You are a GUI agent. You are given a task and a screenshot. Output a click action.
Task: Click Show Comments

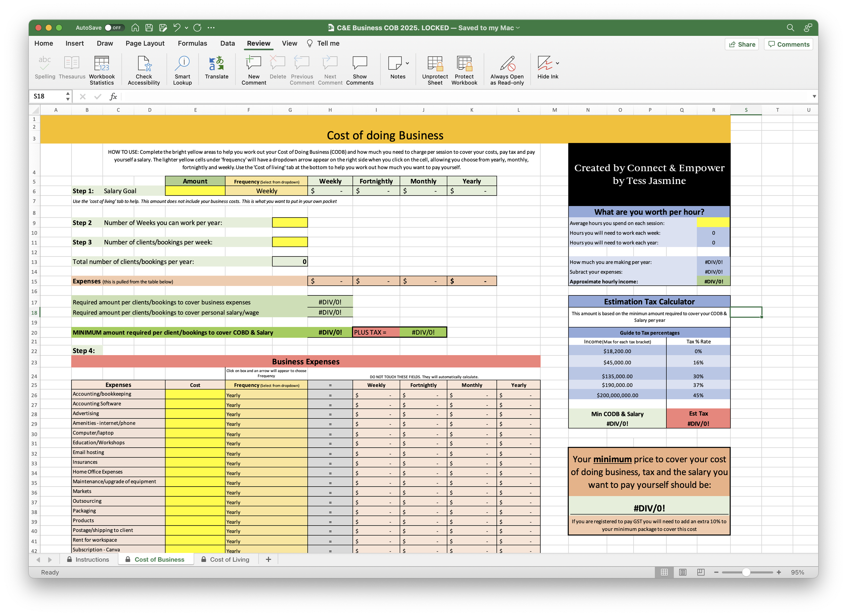360,70
